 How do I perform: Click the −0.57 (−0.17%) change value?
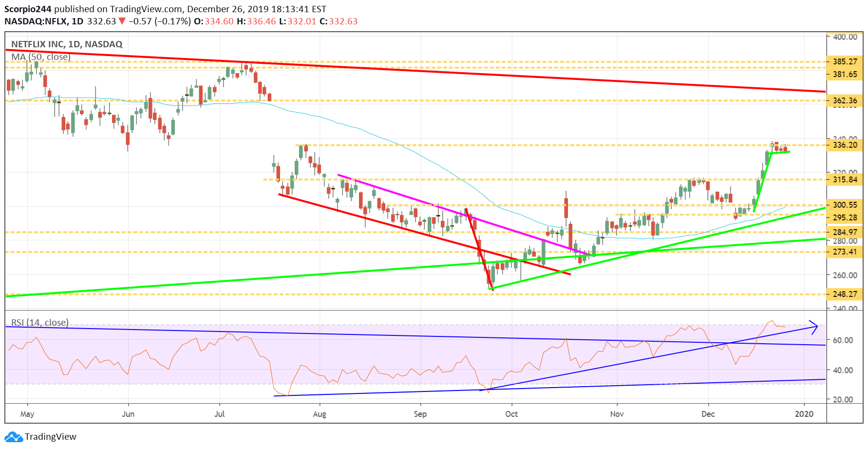[x=160, y=21]
